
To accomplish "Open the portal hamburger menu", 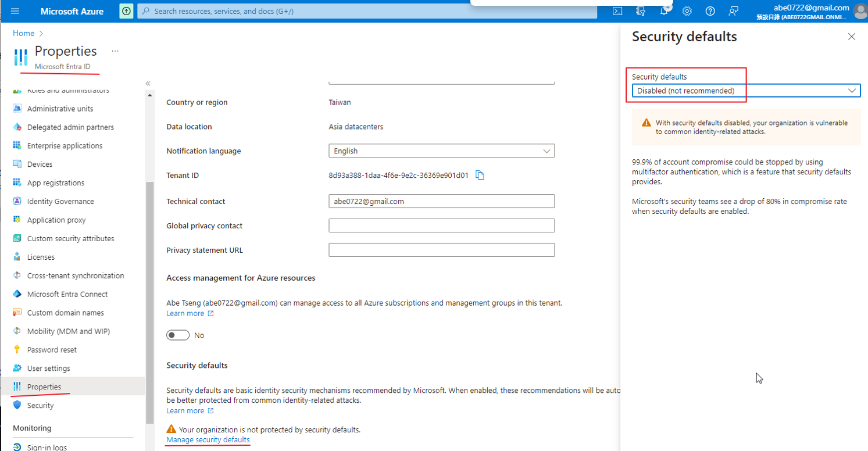I will pos(15,11).
